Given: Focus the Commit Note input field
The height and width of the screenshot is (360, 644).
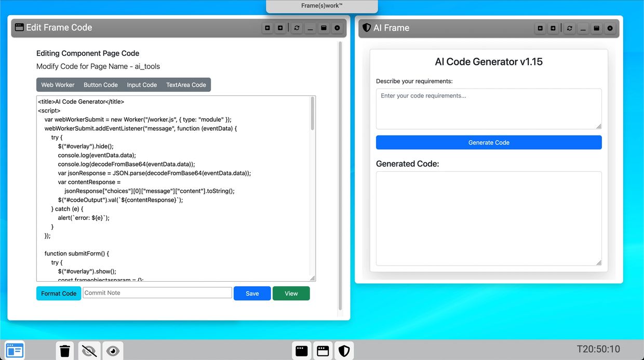Looking at the screenshot, I should point(157,293).
